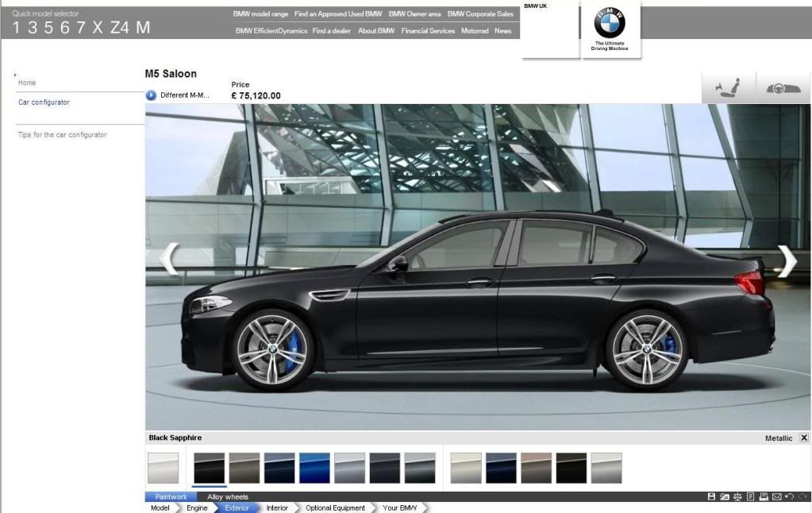Switch to interior seat view icon
Viewport: 812px width, 513px height.
[x=728, y=87]
